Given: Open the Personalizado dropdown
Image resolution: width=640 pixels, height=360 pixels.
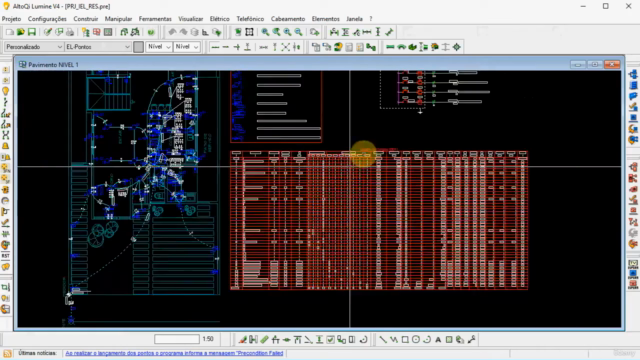Looking at the screenshot, I should pos(34,47).
